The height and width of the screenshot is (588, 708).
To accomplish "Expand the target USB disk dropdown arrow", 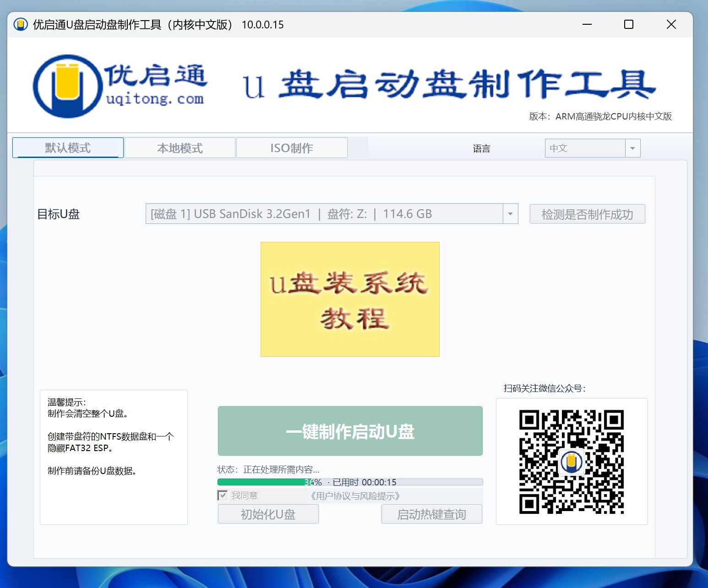I will (510, 214).
